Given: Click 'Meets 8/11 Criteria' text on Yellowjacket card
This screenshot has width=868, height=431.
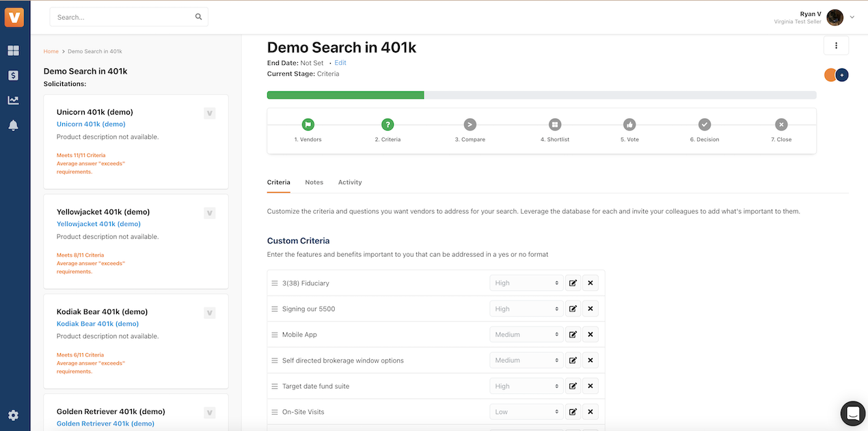Looking at the screenshot, I should click(x=80, y=255).
